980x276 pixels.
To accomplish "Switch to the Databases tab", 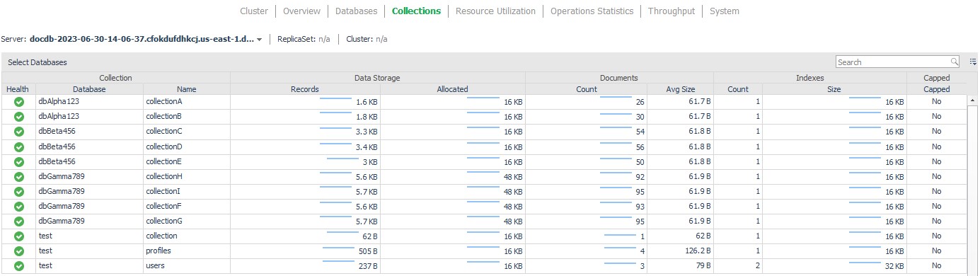I will [x=356, y=11].
